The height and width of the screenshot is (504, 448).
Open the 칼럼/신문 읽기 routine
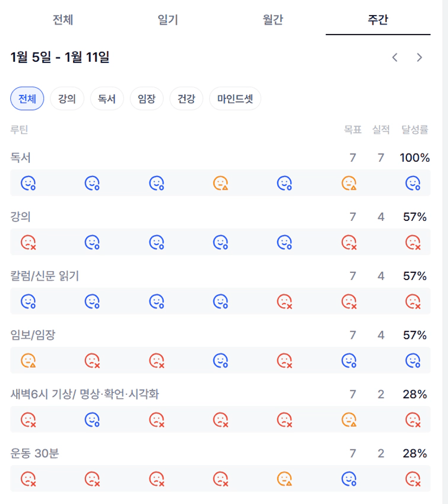click(x=44, y=276)
